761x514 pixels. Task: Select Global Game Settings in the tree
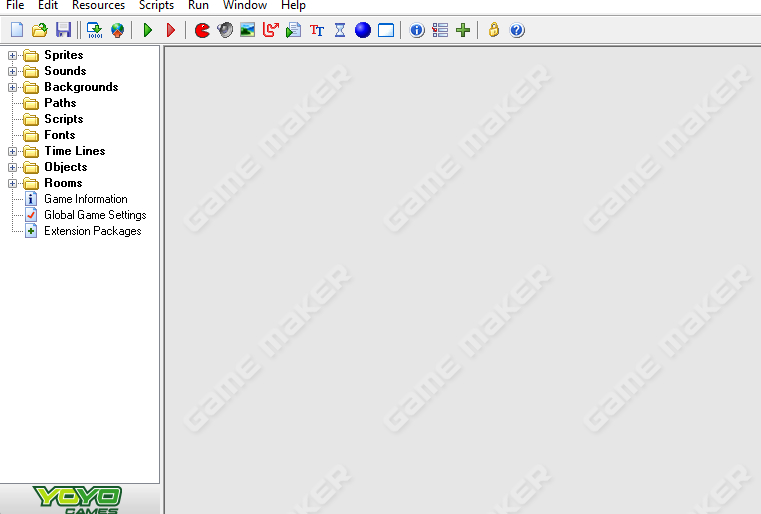point(94,215)
